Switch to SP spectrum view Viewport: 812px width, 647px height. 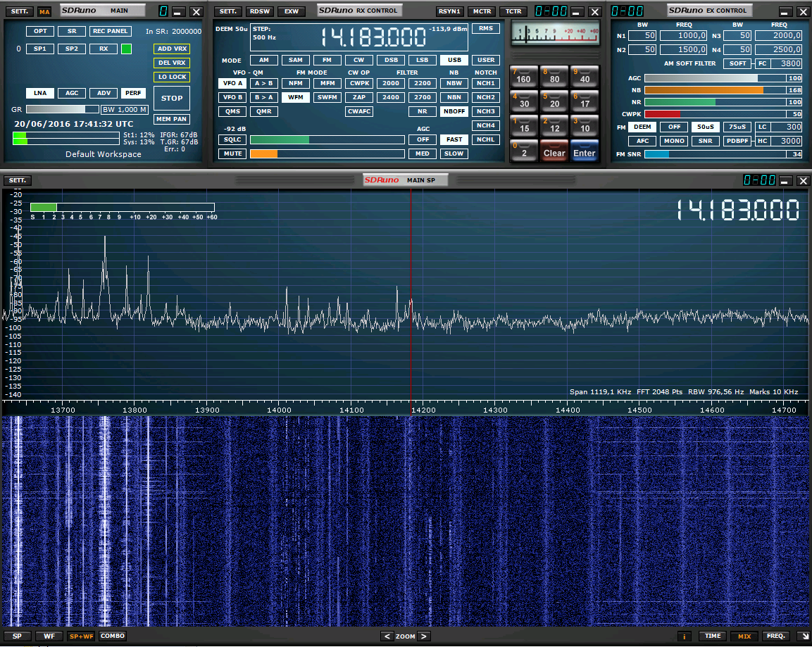click(x=17, y=636)
